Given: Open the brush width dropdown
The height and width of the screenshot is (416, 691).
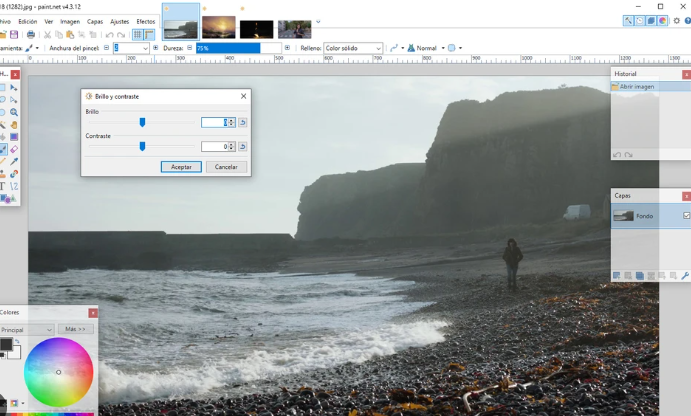Looking at the screenshot, I should point(145,48).
